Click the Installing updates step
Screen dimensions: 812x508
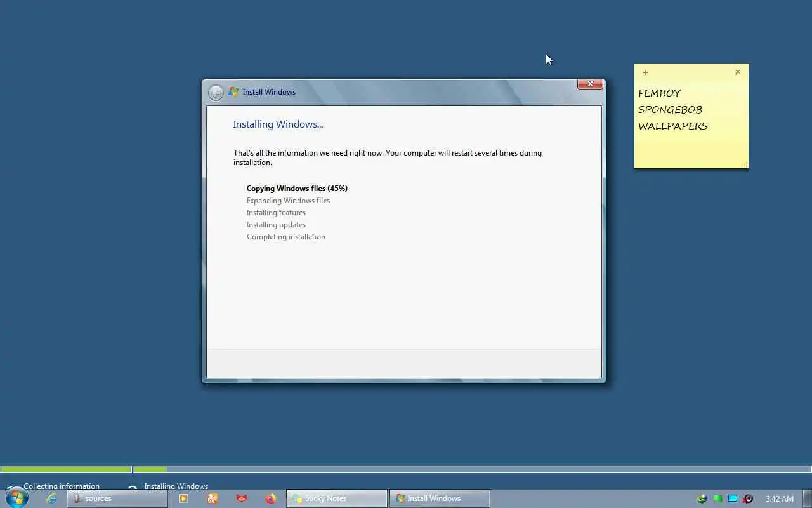point(276,225)
